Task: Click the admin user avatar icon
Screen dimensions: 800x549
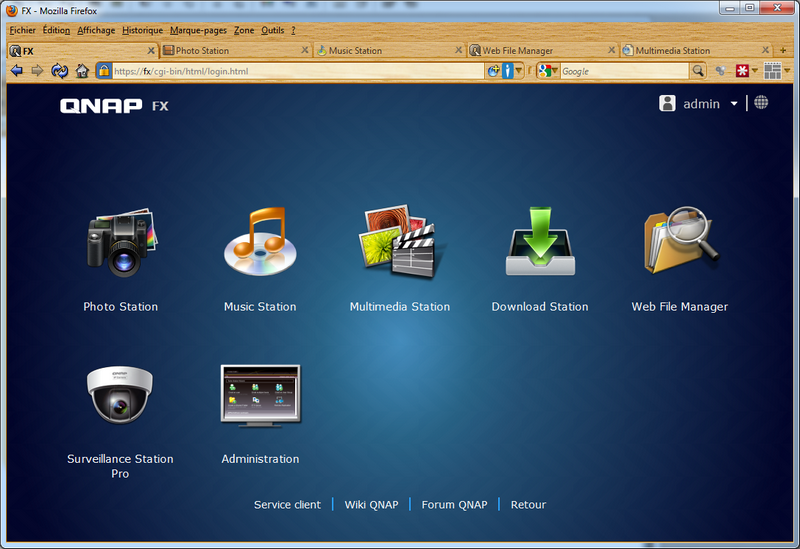Action: pyautogui.click(x=667, y=103)
